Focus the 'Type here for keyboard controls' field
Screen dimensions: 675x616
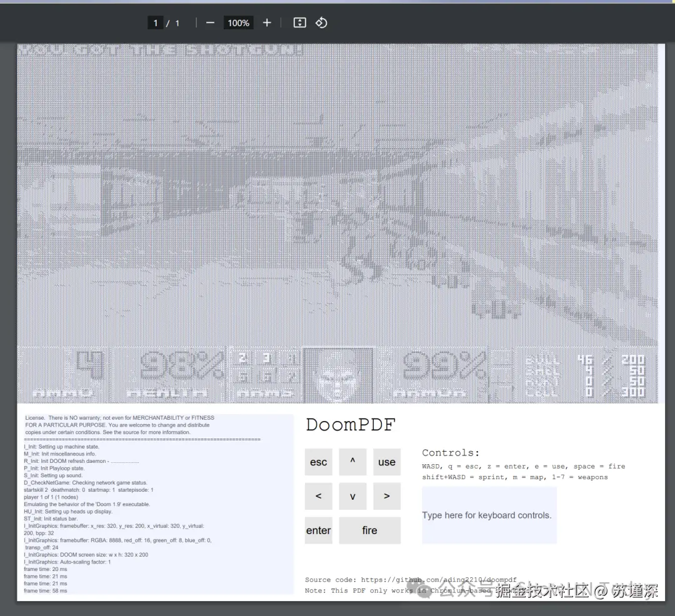pyautogui.click(x=489, y=515)
